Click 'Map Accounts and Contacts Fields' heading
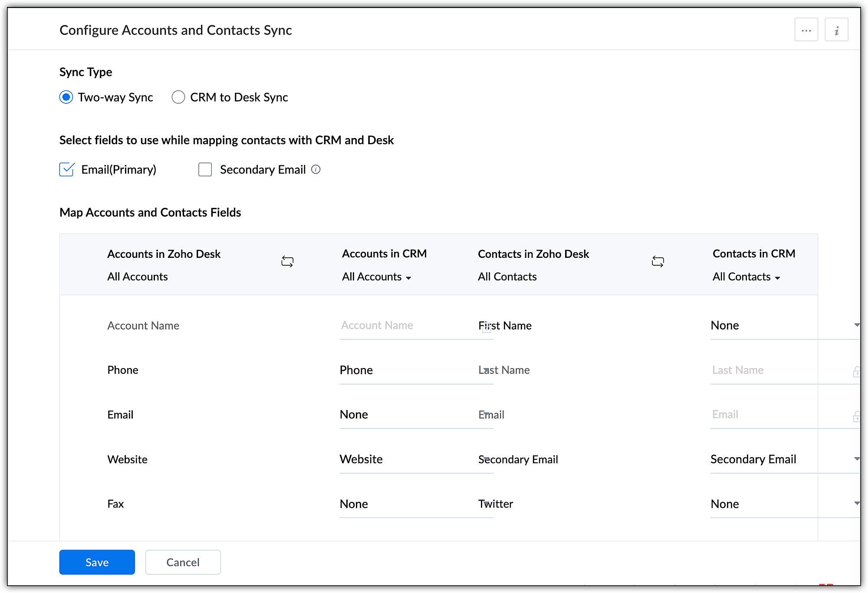The image size is (868, 593). [150, 213]
